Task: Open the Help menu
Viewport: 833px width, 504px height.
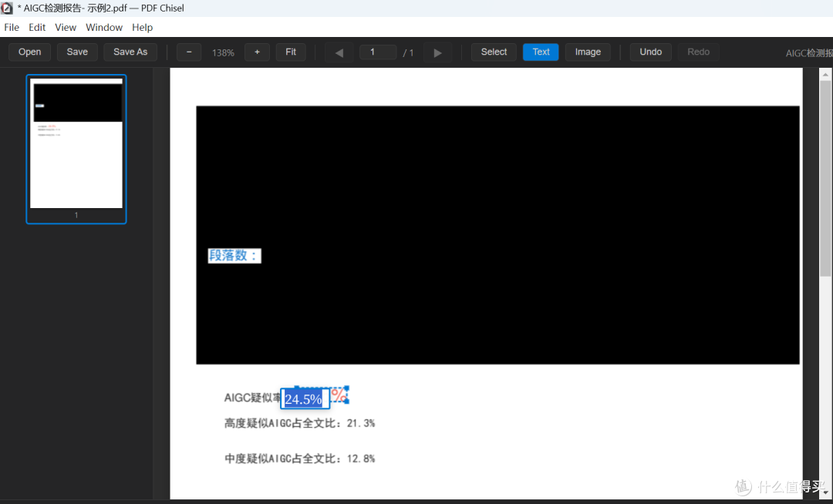Action: coord(143,28)
